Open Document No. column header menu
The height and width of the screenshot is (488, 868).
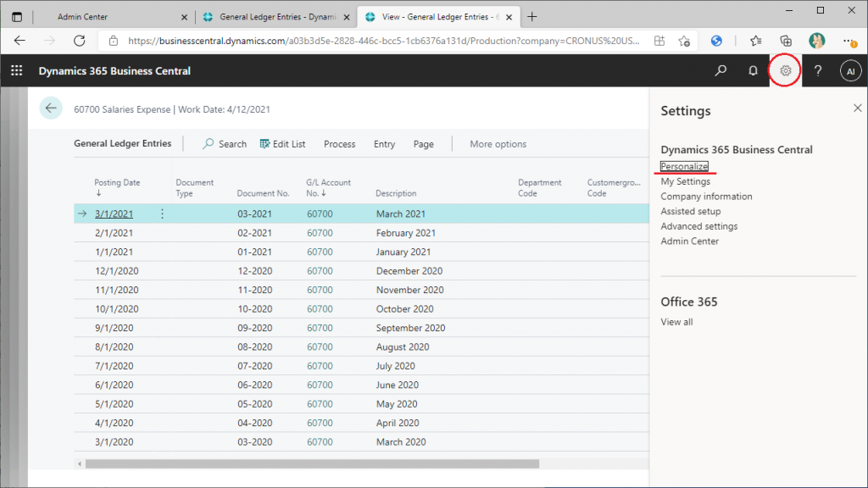click(x=263, y=193)
